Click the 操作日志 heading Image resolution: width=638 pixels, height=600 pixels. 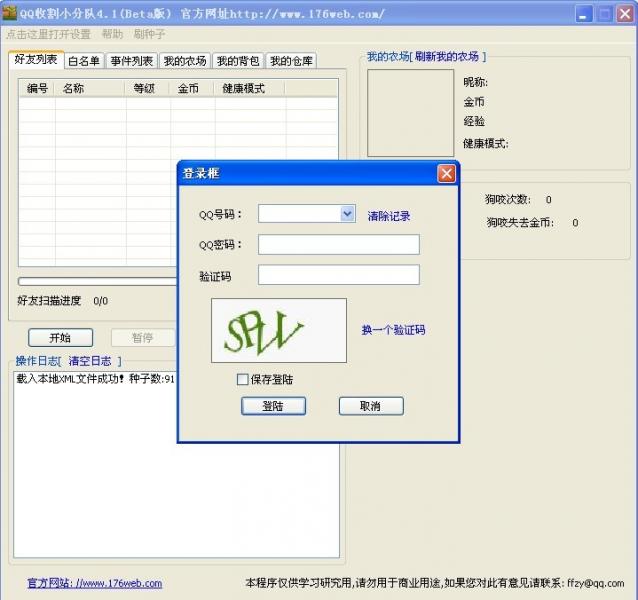(37, 361)
